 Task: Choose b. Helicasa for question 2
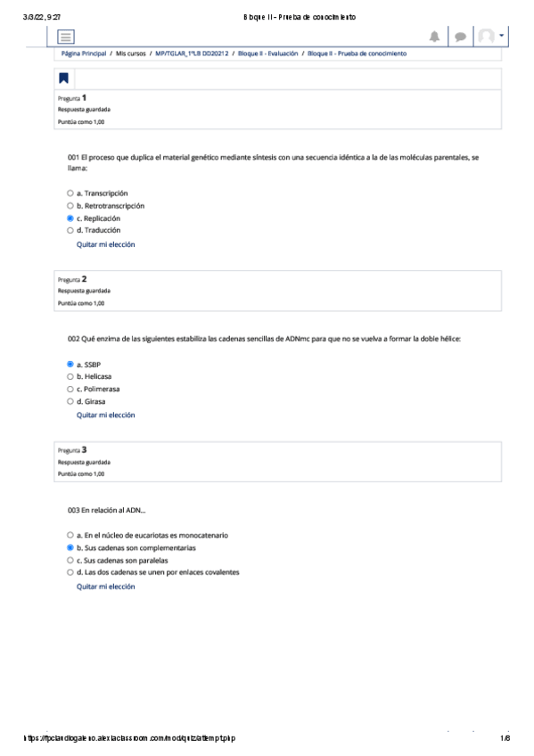tap(70, 376)
